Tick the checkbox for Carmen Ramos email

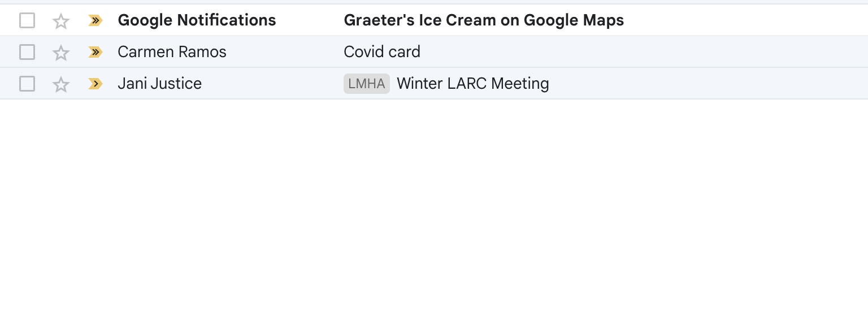click(27, 52)
